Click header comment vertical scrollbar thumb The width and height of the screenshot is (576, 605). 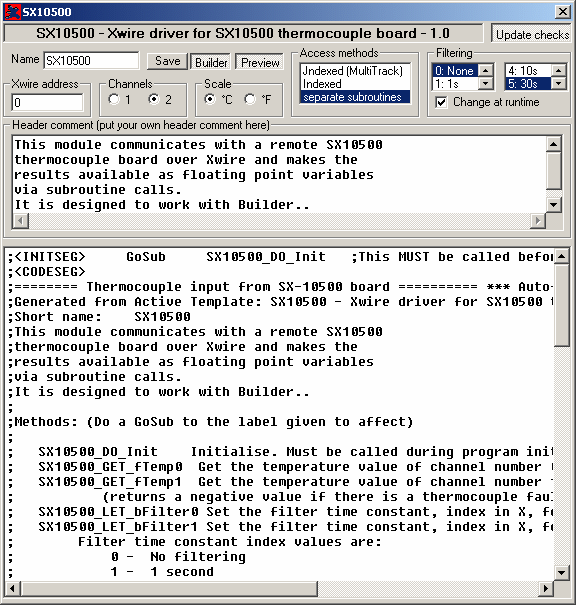554,171
